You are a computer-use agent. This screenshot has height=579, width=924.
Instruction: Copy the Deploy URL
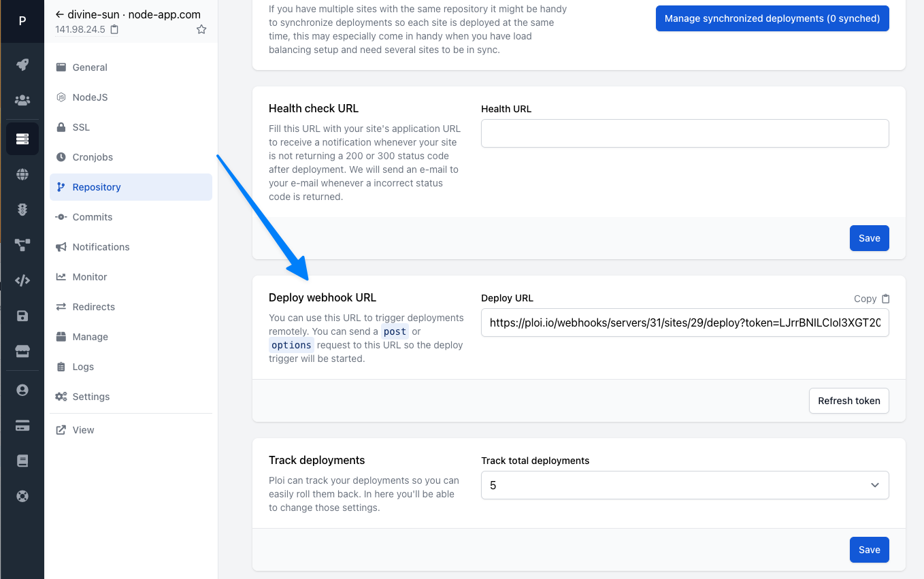[872, 299]
